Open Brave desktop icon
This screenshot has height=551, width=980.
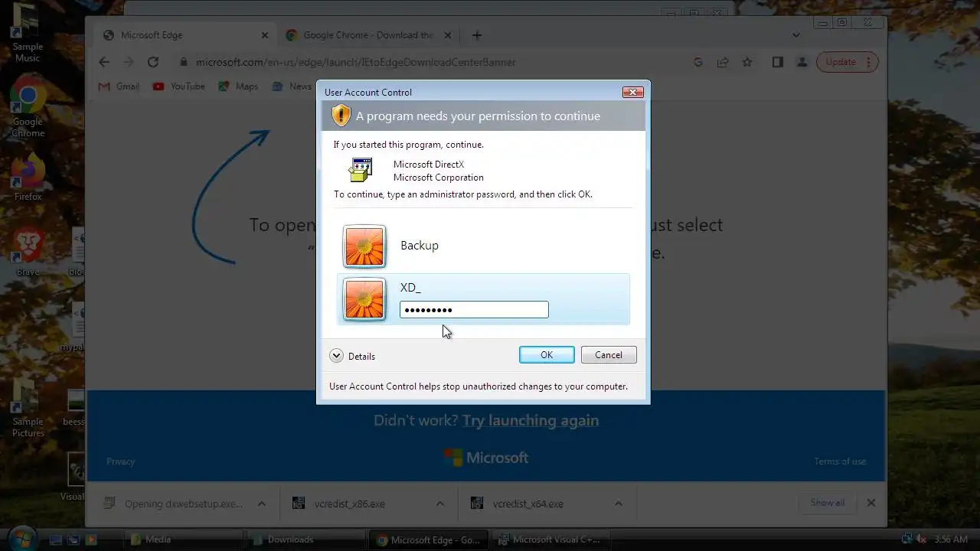click(x=28, y=253)
